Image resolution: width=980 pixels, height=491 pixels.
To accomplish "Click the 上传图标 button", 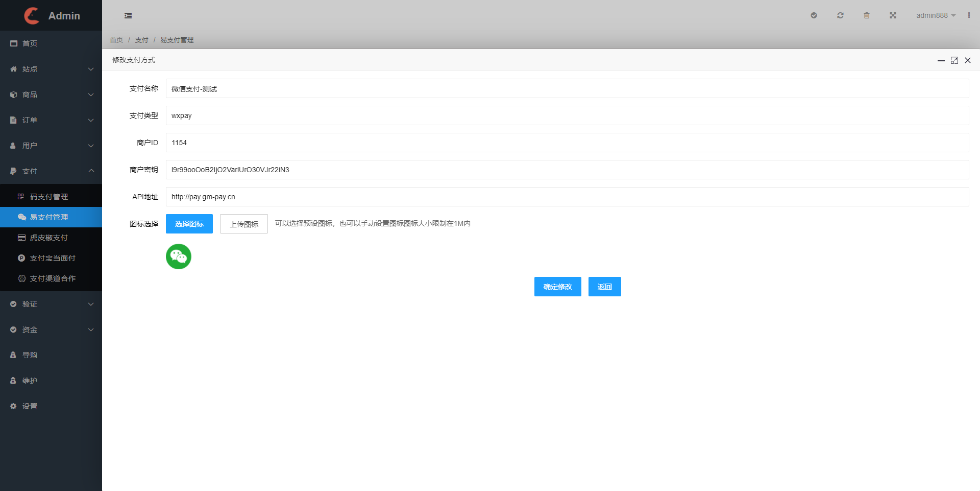I will 244,224.
